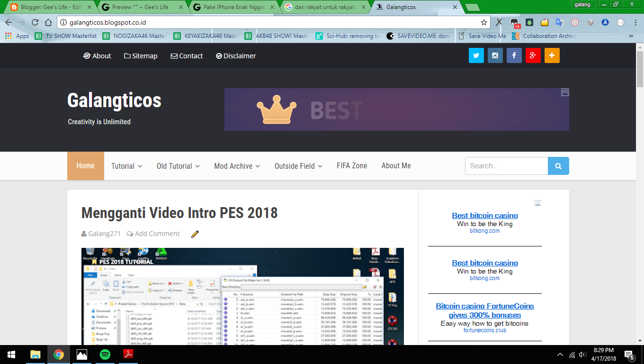Image resolution: width=644 pixels, height=364 pixels.
Task: Open Spotify from the taskbar
Action: pos(105,354)
